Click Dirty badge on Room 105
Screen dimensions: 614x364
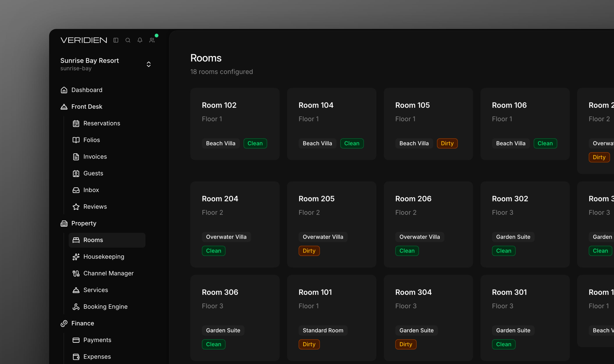click(x=447, y=143)
